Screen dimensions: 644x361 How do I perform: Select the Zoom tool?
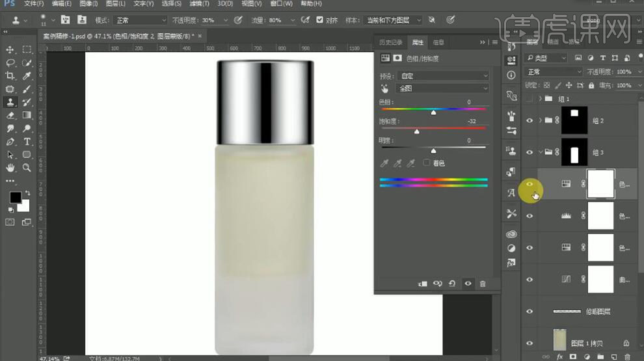tap(27, 168)
